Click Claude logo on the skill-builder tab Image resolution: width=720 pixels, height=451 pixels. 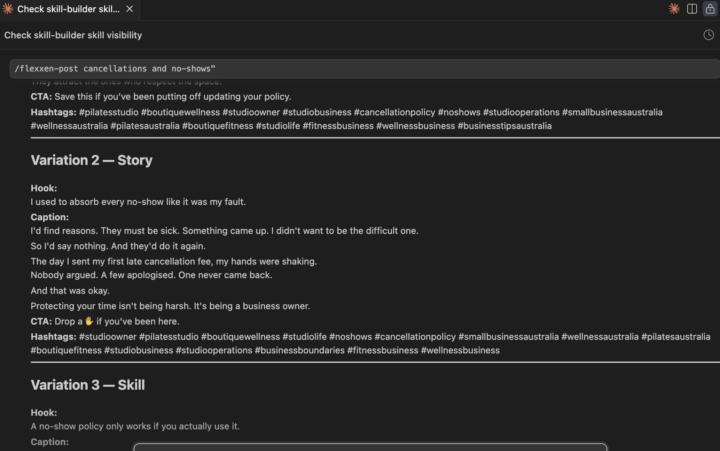8,9
